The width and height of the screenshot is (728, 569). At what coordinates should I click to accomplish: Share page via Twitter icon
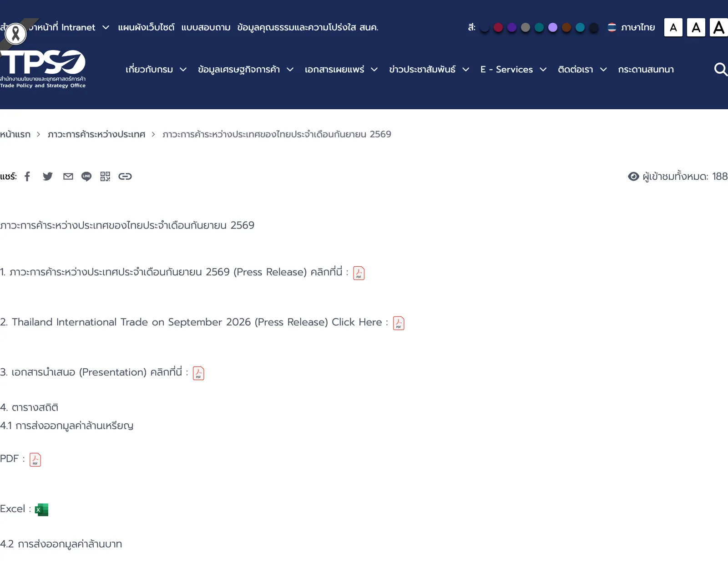pyautogui.click(x=48, y=177)
